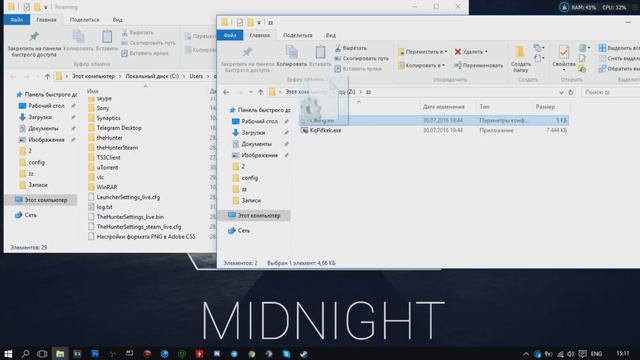Sort by Дата изменения column in zz
Image resolution: width=640 pixels, height=360 pixels.
pos(444,107)
